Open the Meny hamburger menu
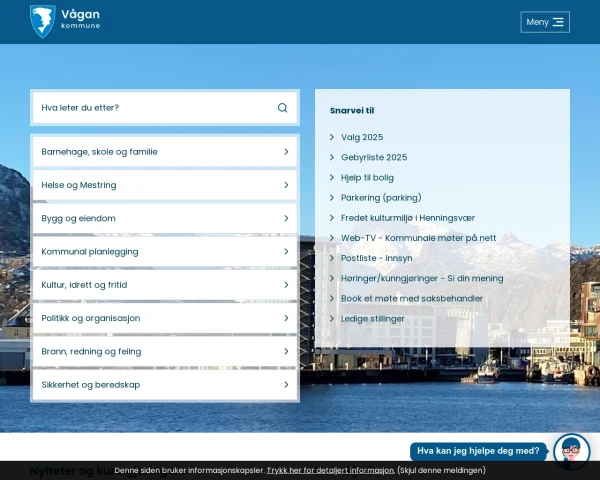 [545, 22]
